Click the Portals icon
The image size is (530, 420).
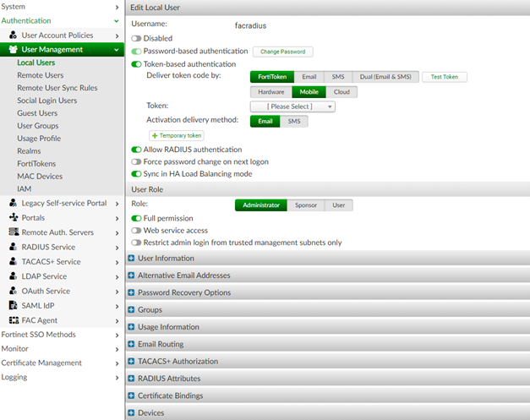(14, 217)
